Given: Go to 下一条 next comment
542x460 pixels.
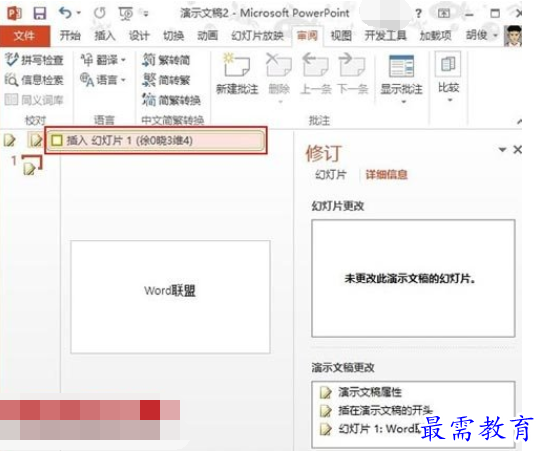Looking at the screenshot, I should [x=353, y=74].
